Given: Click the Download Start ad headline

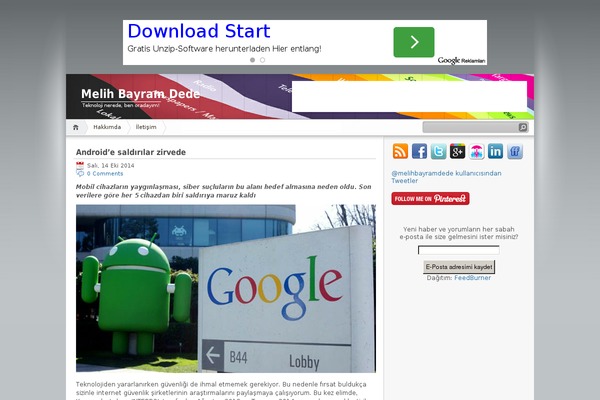Looking at the screenshot, I should 199,31.
